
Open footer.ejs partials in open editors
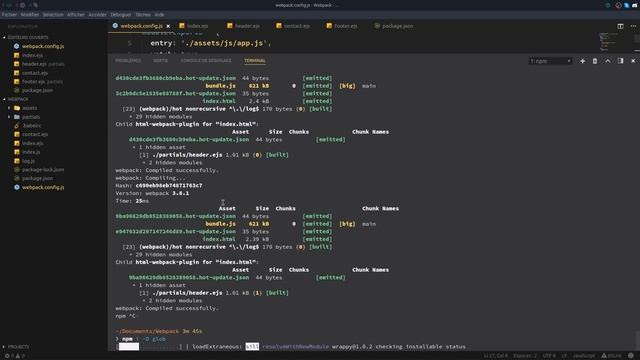pyautogui.click(x=42, y=82)
